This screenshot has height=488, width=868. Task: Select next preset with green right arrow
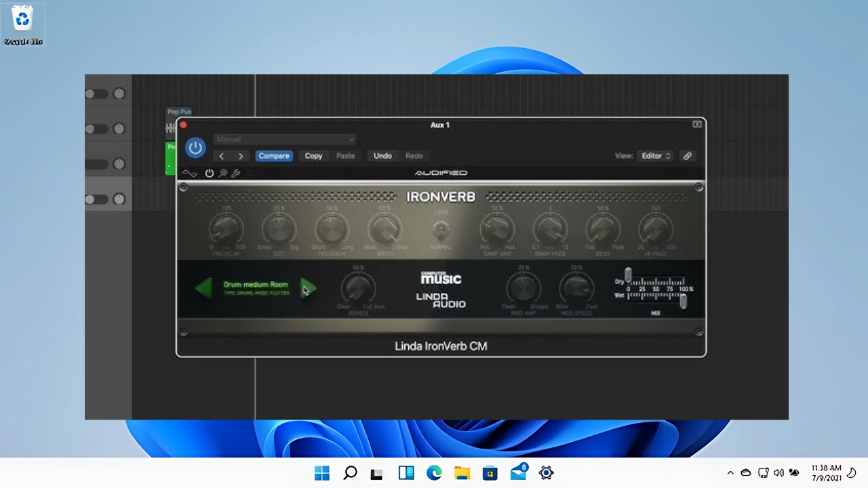(x=309, y=289)
